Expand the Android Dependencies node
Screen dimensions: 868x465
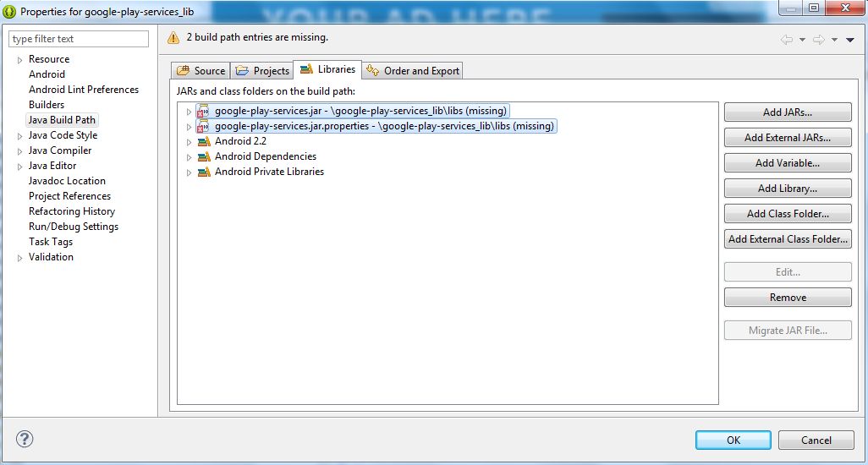189,157
